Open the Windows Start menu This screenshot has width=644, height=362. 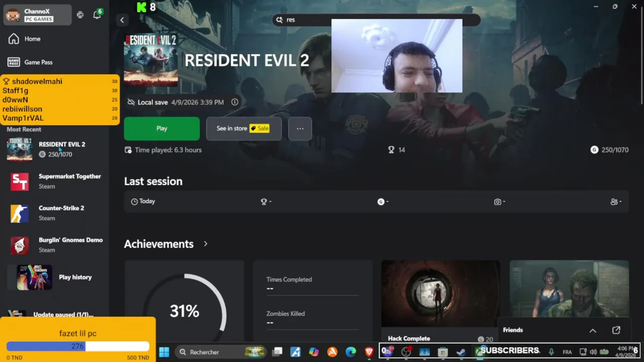click(x=164, y=352)
